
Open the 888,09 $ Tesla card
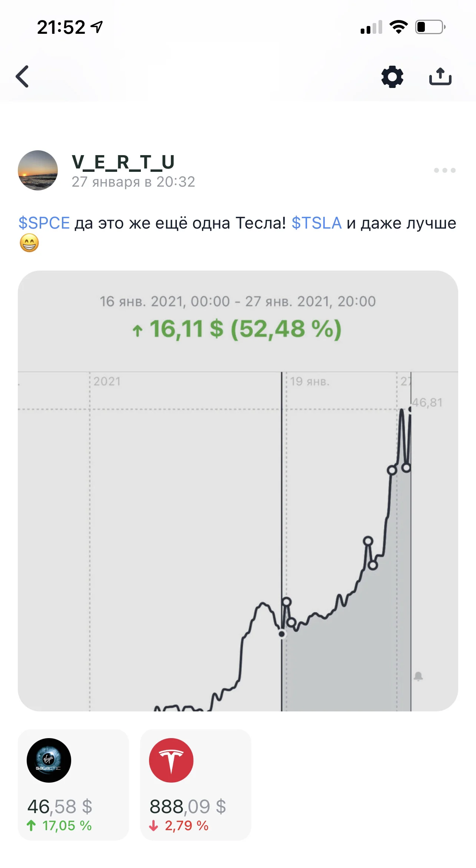pyautogui.click(x=196, y=785)
